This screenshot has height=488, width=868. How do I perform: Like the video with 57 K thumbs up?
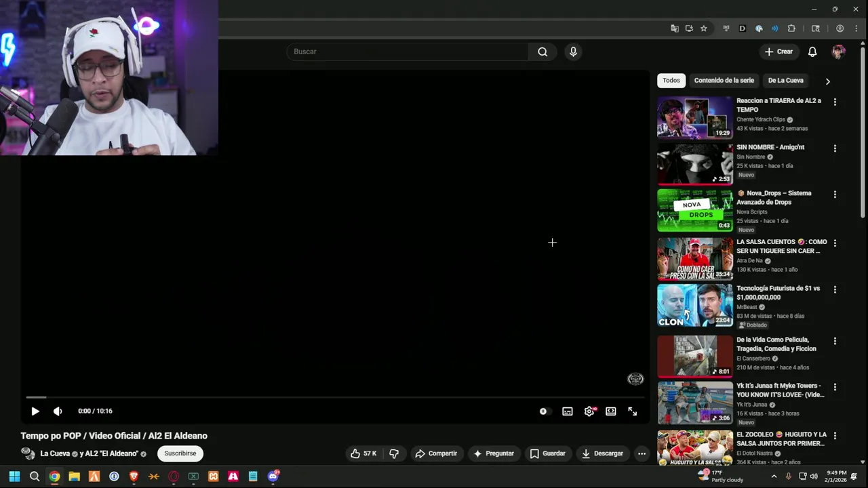(364, 453)
